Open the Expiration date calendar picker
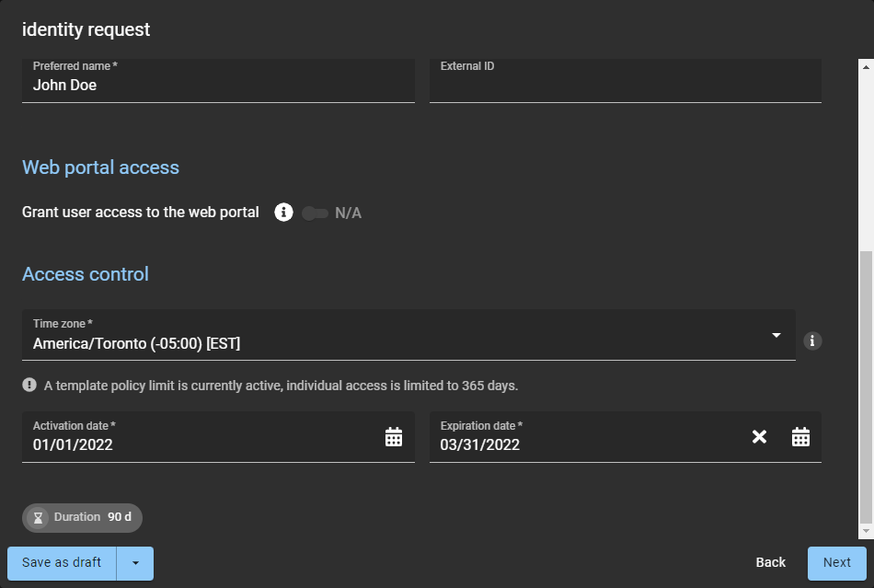Viewport: 874px width, 588px height. point(800,436)
